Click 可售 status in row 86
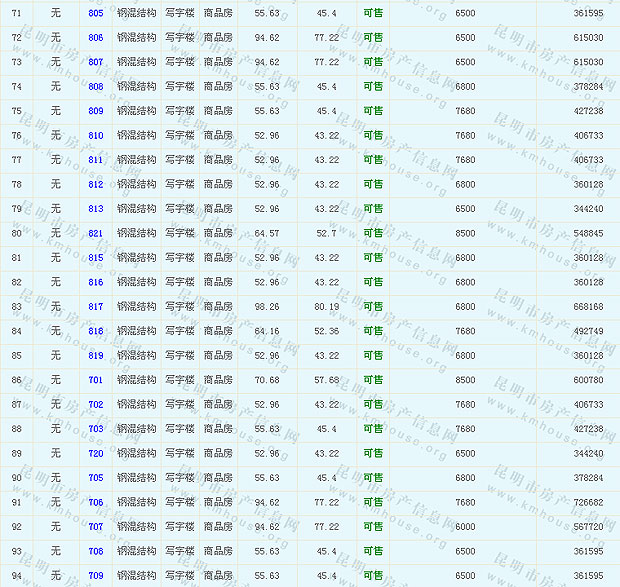The width and height of the screenshot is (620, 587). [373, 380]
